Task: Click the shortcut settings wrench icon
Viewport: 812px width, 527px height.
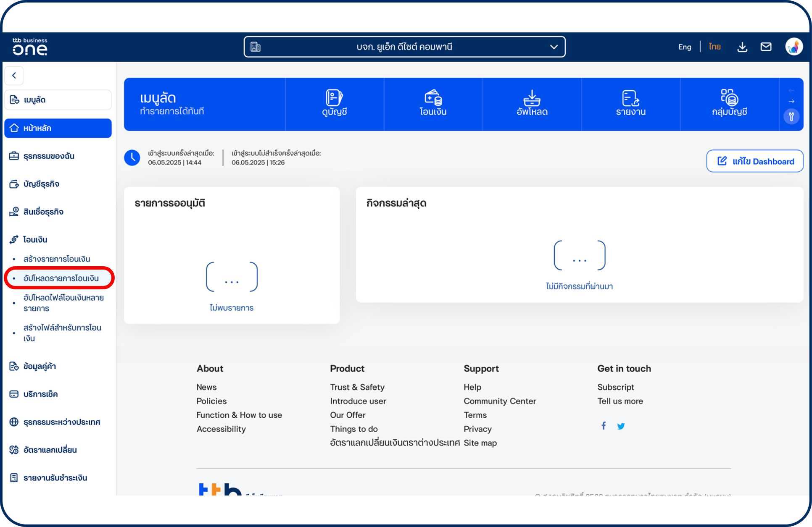Action: (x=791, y=116)
